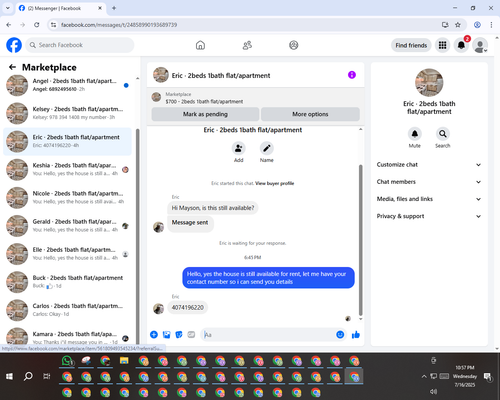This screenshot has height=400, width=500.
Task: Open Kelsey conversation in list
Action: tap(67, 113)
